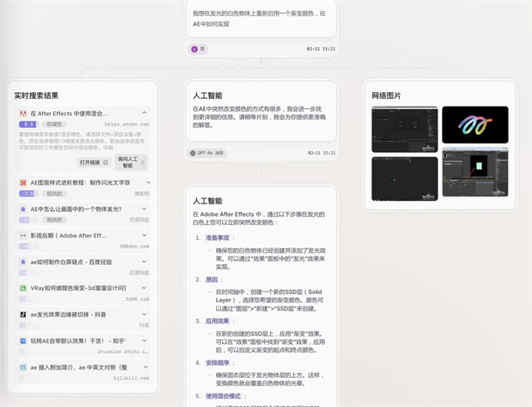Click the Baidu paw icon beside AE中怎么让画面中的一个物体发光
The image size is (532, 407).
tap(23, 209)
